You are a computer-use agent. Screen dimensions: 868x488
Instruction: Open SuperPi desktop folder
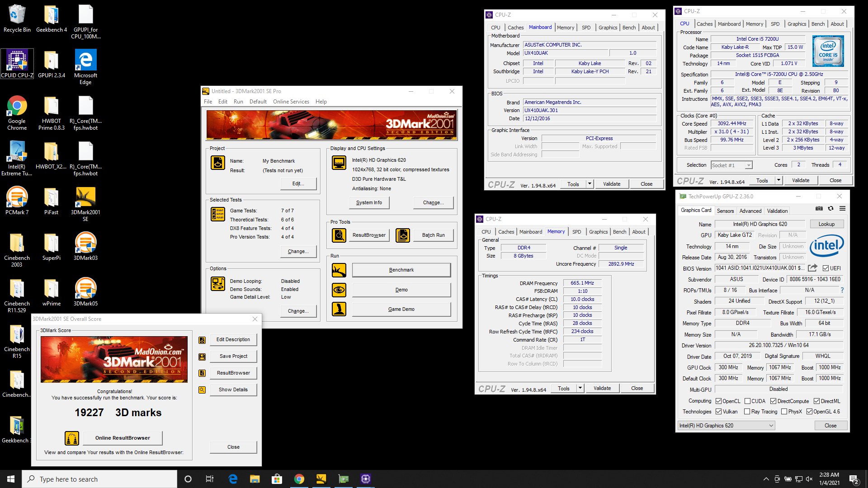coord(51,246)
